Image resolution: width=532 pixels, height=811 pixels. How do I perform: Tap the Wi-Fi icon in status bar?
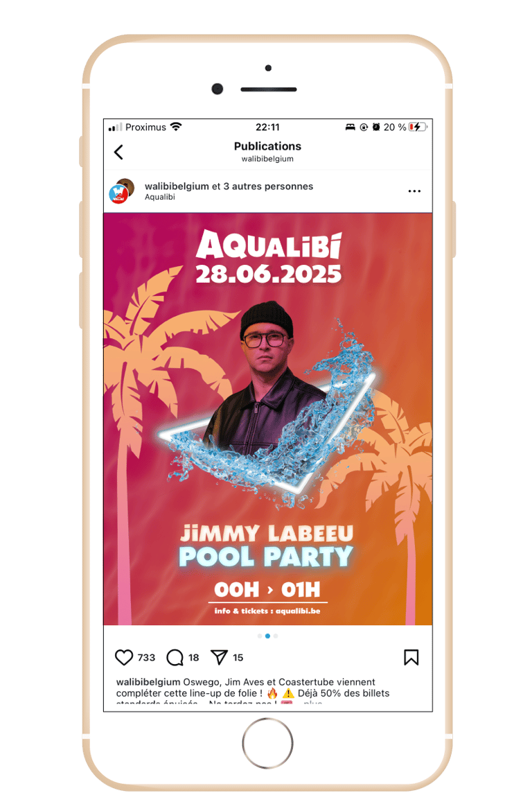177,127
